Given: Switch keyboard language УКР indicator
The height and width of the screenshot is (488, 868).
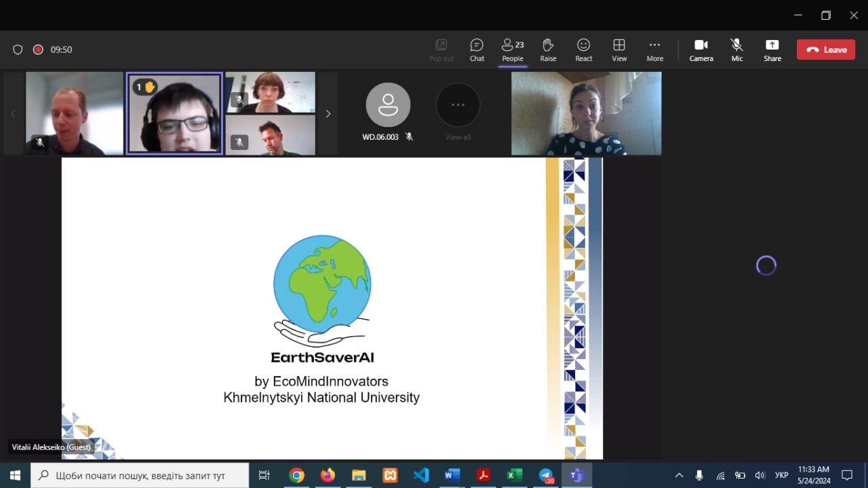Looking at the screenshot, I should tap(781, 475).
